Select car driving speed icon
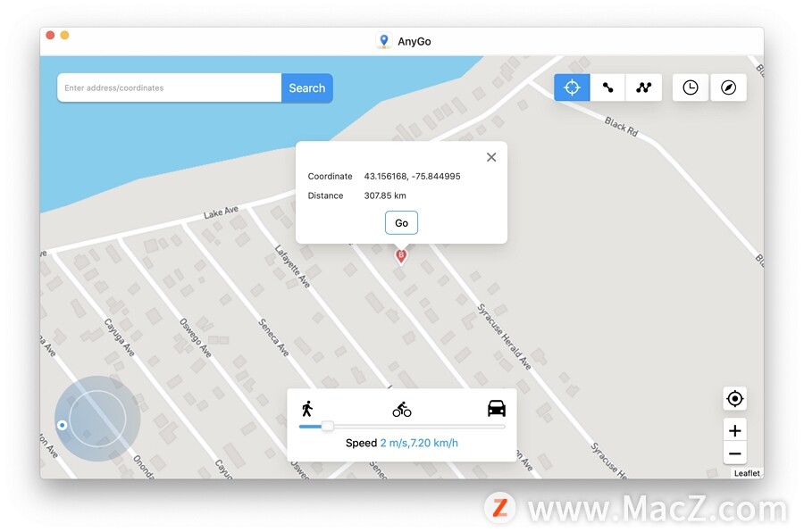The width and height of the screenshot is (804, 532). tap(497, 409)
